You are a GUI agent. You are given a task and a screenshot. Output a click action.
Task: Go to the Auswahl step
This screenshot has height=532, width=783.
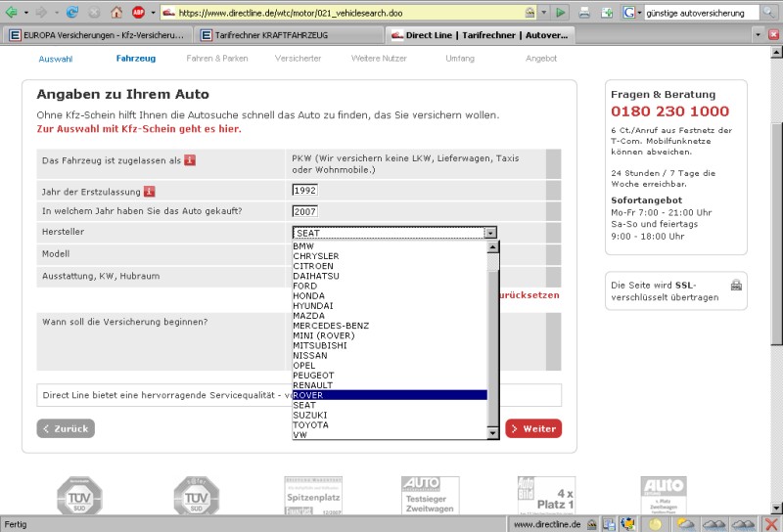point(56,59)
